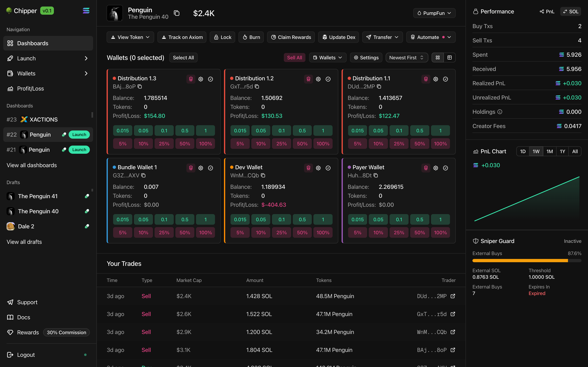Select the Distribution 1.2 wallet checkmark circle
The image size is (588, 367).
click(328, 79)
